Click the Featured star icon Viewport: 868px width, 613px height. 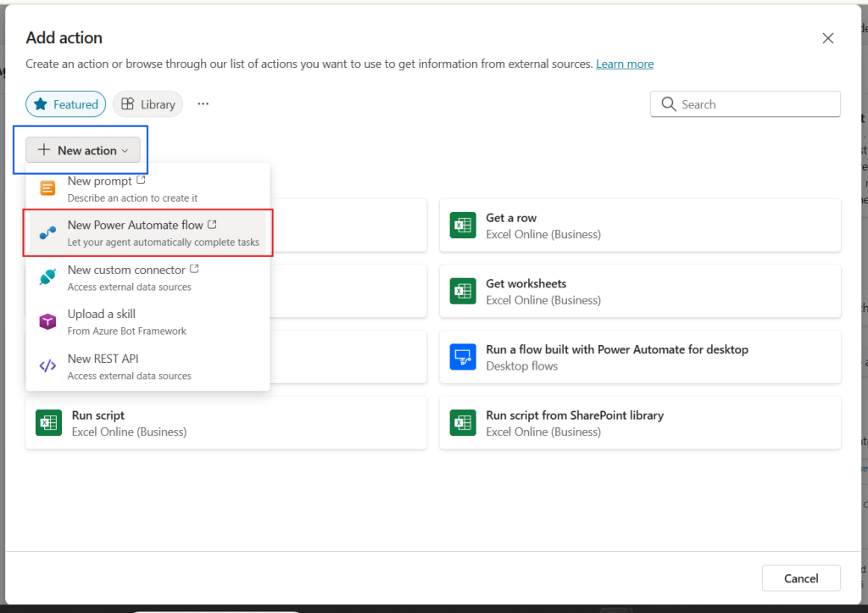(40, 103)
